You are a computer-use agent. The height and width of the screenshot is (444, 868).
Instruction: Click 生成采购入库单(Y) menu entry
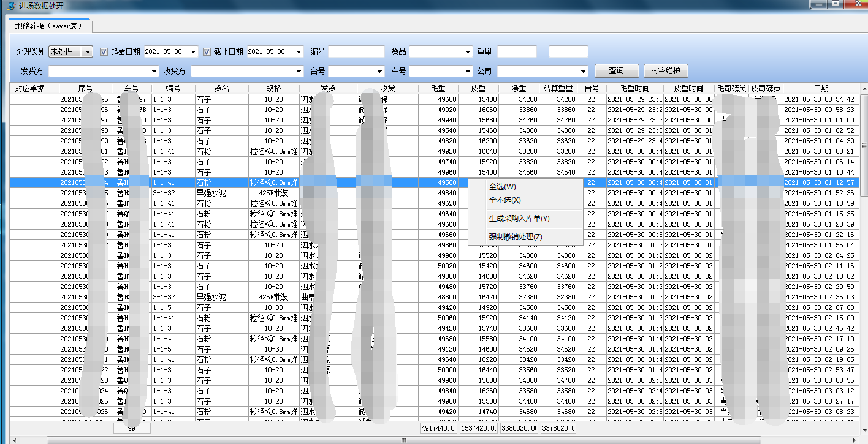519,219
